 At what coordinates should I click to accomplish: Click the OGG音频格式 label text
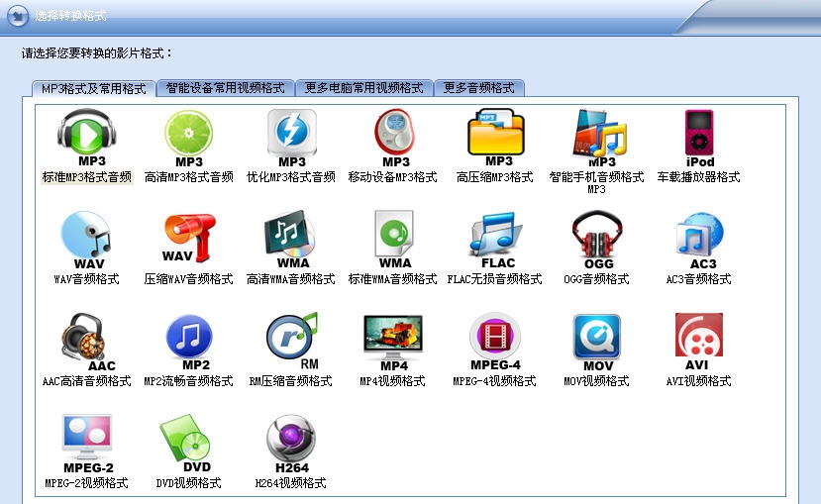pos(596,279)
